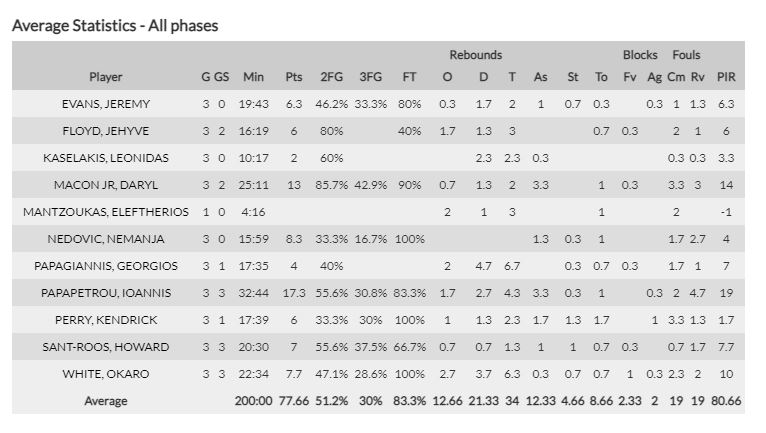
Task: Click Nemanja Nedovic player name
Action: [106, 239]
